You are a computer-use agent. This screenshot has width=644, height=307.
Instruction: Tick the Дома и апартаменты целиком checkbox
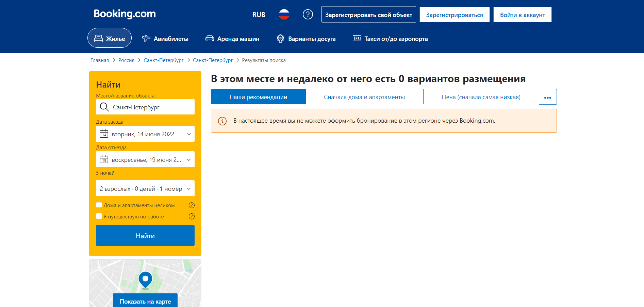point(99,205)
